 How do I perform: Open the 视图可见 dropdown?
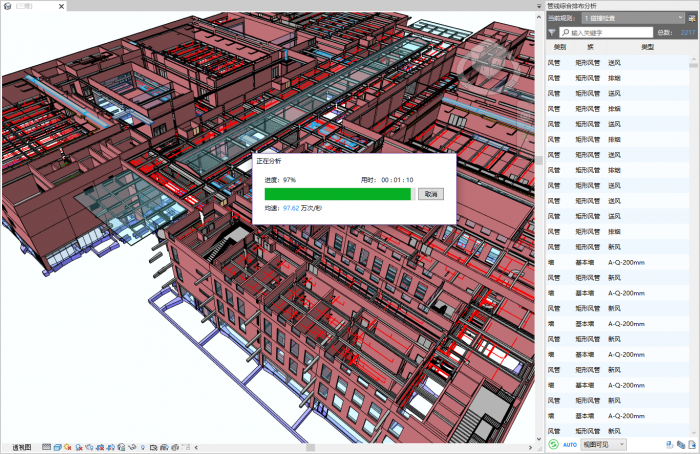[x=603, y=444]
